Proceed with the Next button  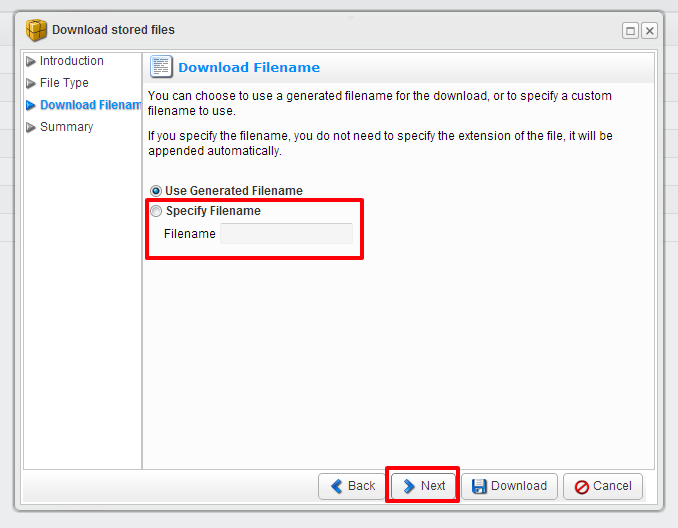(423, 486)
